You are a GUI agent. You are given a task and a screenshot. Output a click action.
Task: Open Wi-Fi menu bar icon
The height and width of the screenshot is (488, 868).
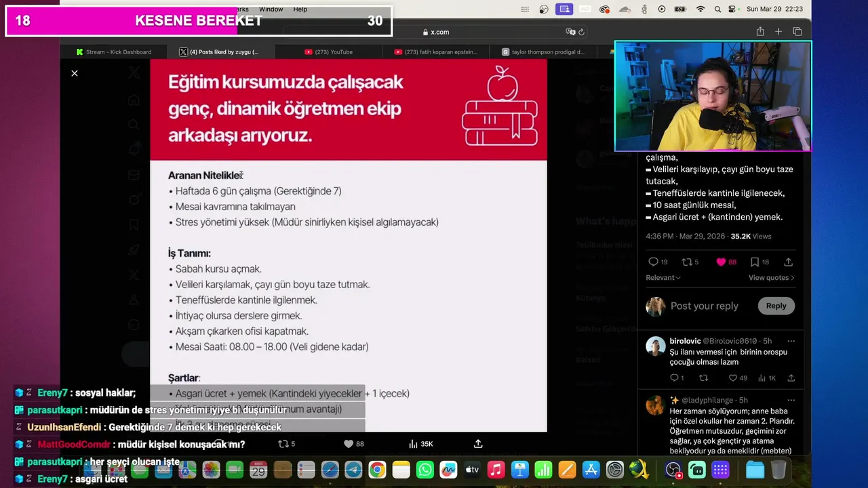pyautogui.click(x=701, y=9)
